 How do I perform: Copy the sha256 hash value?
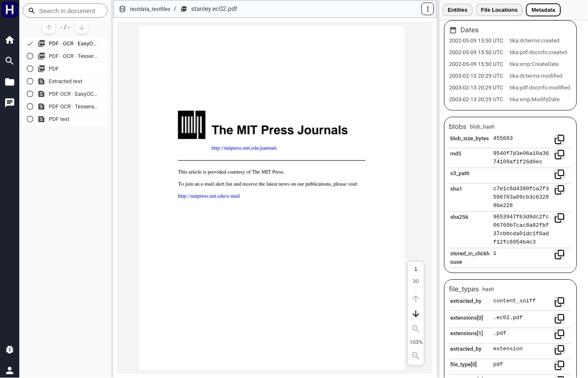click(559, 218)
